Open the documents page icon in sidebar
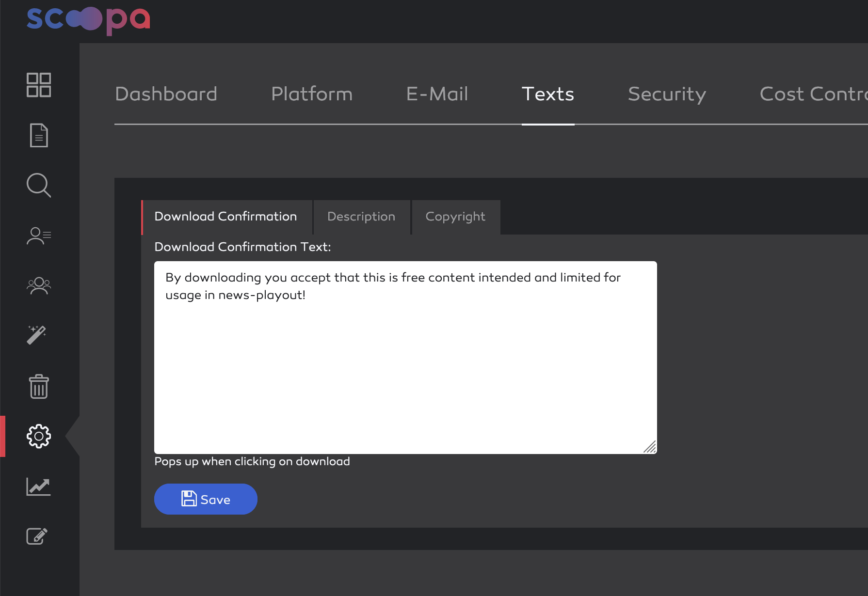The image size is (868, 596). (x=39, y=135)
